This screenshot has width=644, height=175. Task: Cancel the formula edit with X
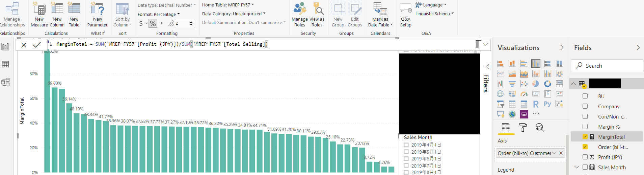point(24,45)
